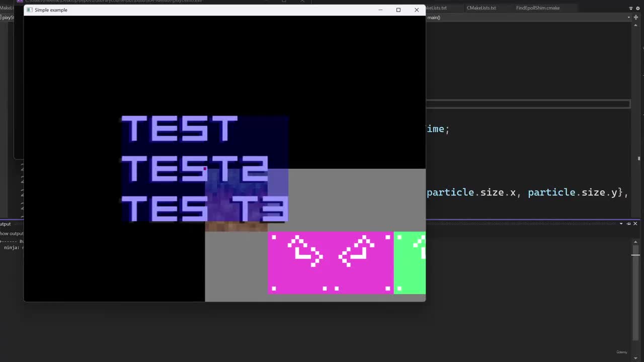Viewport: 644px width, 362px height.
Task: Switch to the middle CMakeLists.txt tab
Action: (x=481, y=8)
